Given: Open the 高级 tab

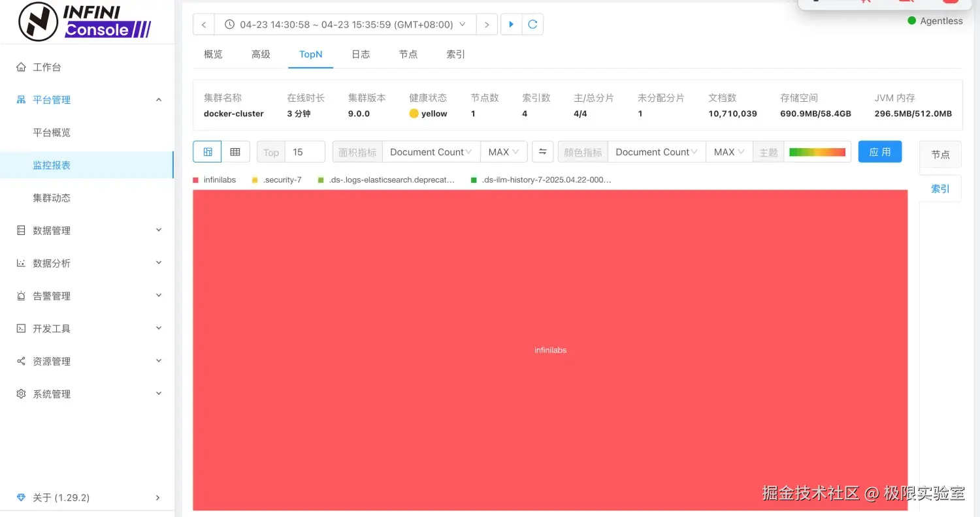Looking at the screenshot, I should pos(261,54).
